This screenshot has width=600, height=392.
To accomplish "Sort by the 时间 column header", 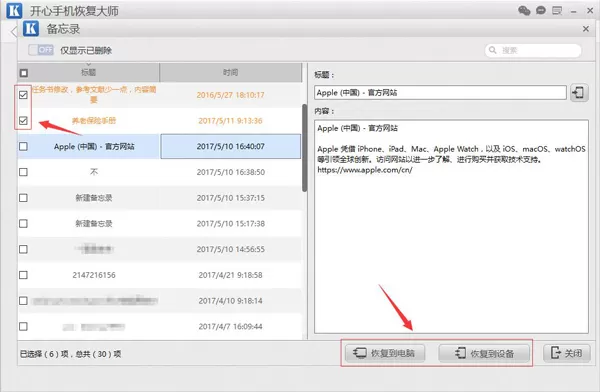I will [231, 72].
